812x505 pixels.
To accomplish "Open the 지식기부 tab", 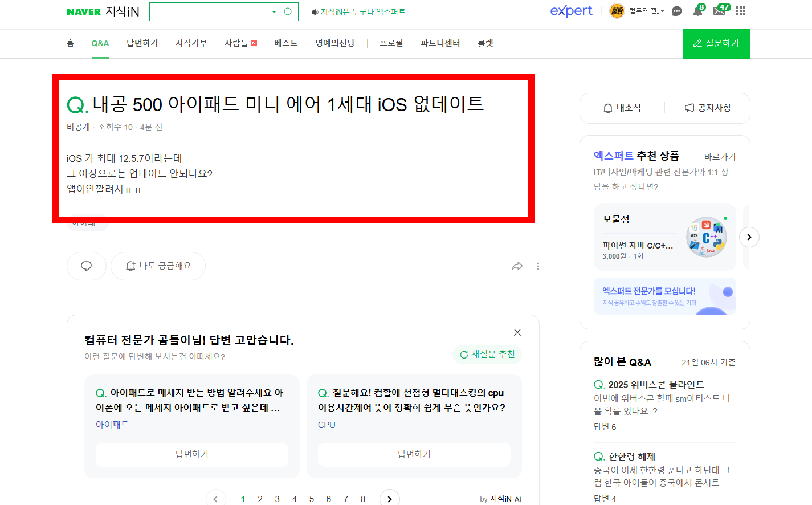I will point(191,43).
